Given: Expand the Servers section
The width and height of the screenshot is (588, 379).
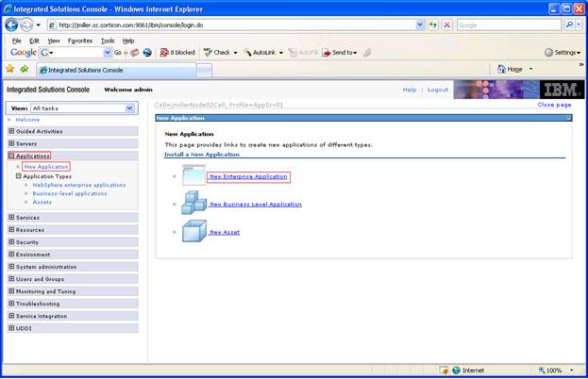Looking at the screenshot, I should (x=11, y=143).
